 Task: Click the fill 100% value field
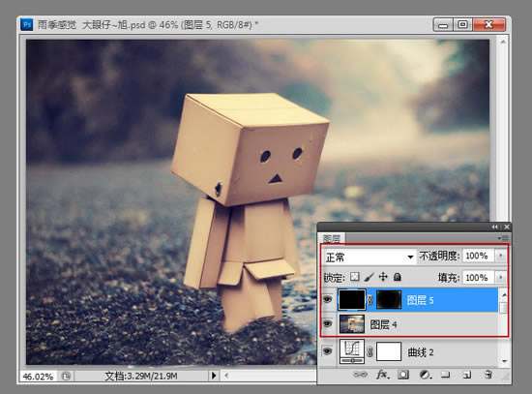(x=479, y=278)
